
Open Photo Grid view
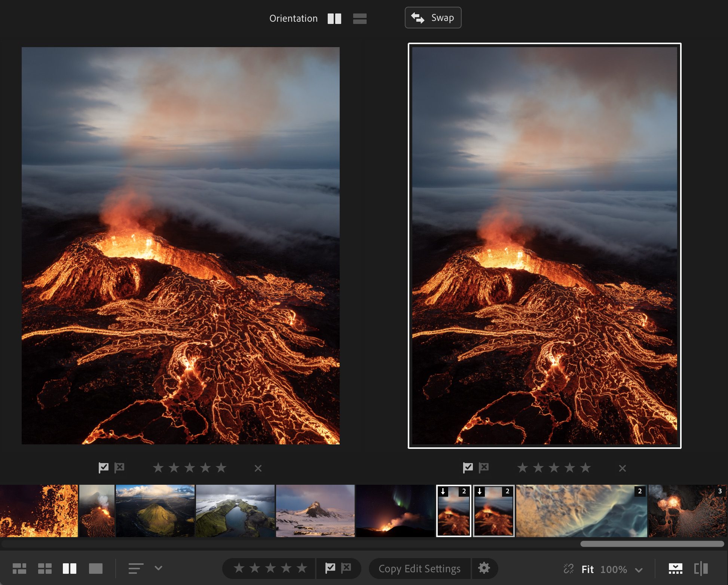click(x=20, y=569)
